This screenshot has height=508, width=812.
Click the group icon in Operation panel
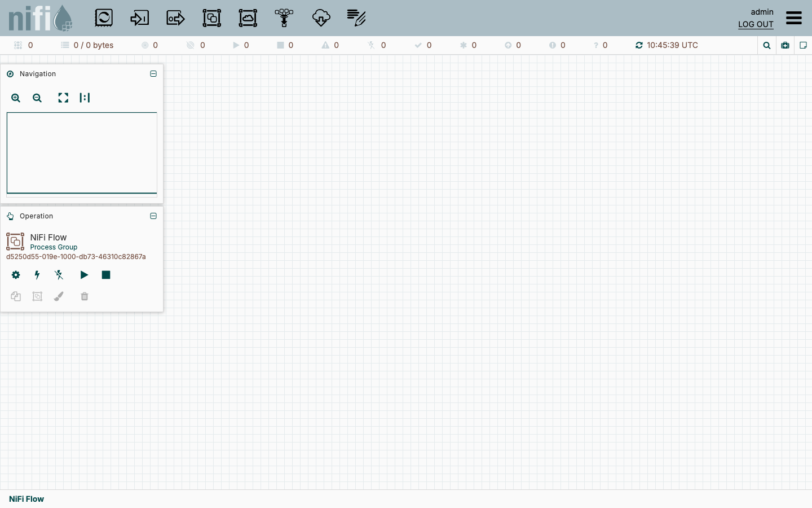[x=37, y=296]
